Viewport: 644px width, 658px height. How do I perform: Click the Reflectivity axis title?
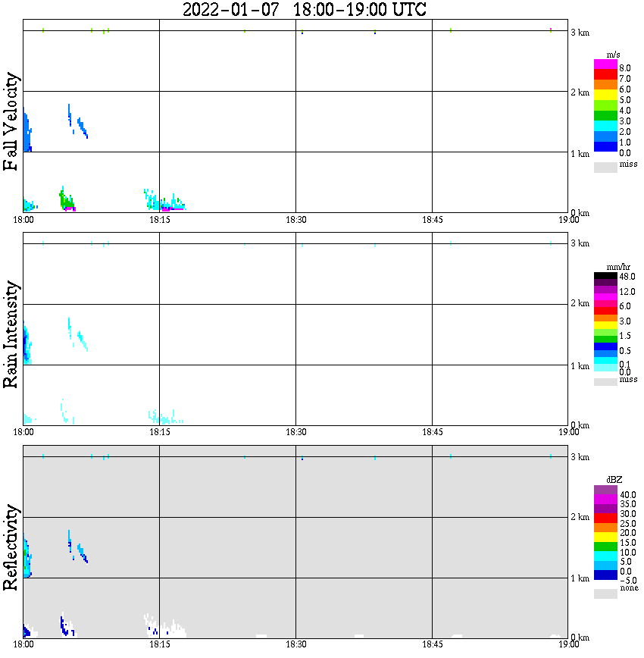pyautogui.click(x=11, y=547)
